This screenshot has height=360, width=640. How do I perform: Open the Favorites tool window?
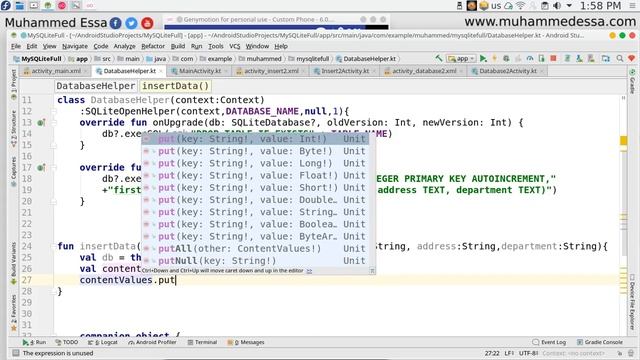pos(13,312)
